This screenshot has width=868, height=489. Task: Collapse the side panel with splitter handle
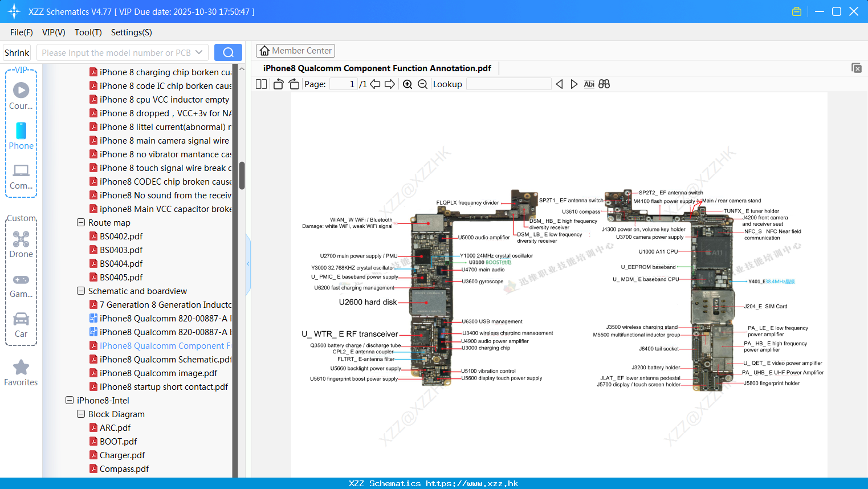(x=248, y=264)
